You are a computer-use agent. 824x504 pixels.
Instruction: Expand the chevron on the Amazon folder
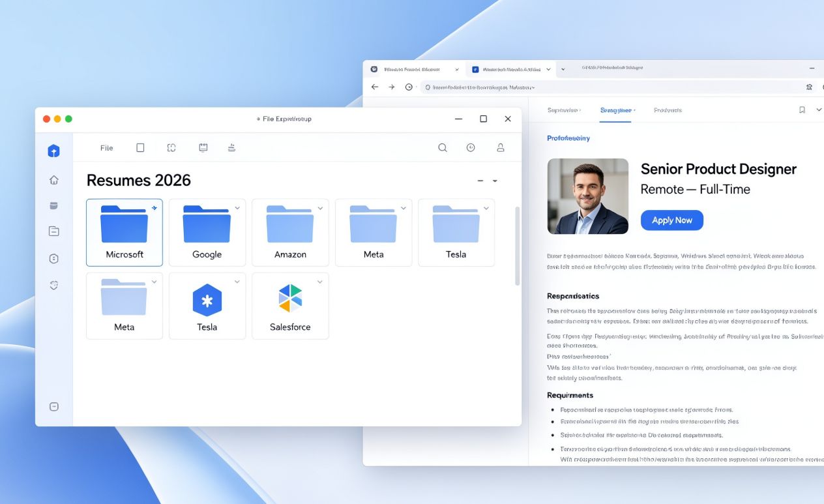pyautogui.click(x=320, y=208)
